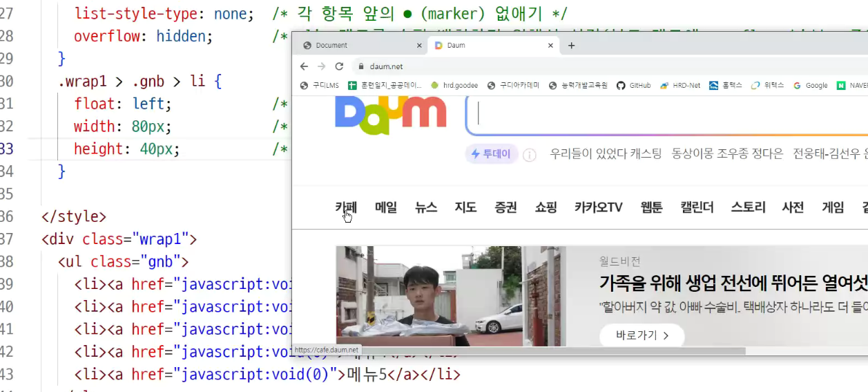Open a new browser tab
Image resolution: width=868 pixels, height=392 pixels.
(571, 46)
